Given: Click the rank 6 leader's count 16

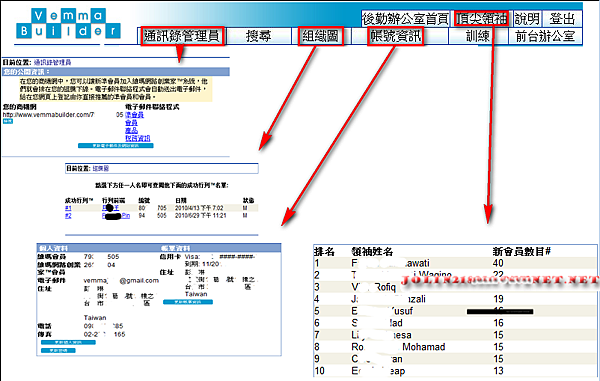Looking at the screenshot, I should (498, 323).
